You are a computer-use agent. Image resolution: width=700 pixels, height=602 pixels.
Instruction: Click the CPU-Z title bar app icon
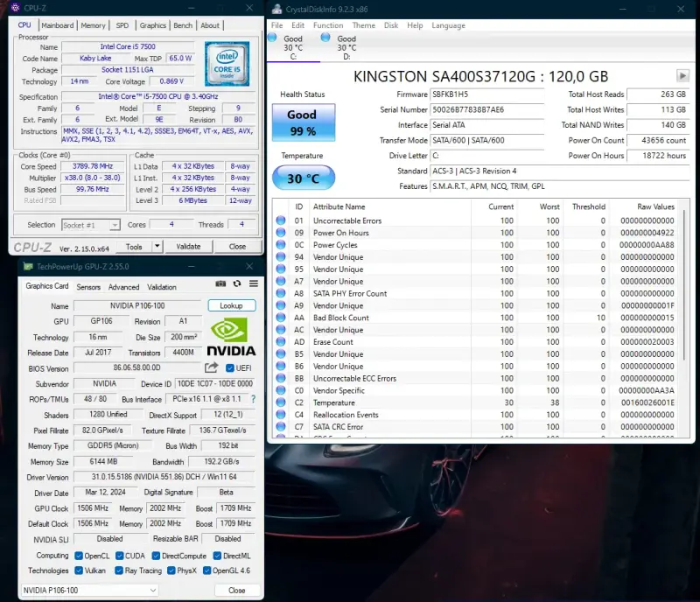point(15,8)
